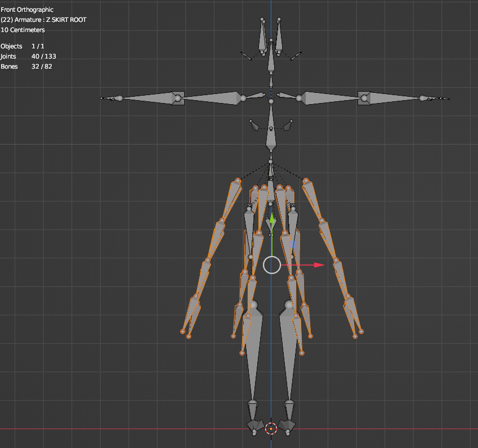The height and width of the screenshot is (448, 478).
Task: Click the "Front Orthographic" view label
Action: (27, 10)
